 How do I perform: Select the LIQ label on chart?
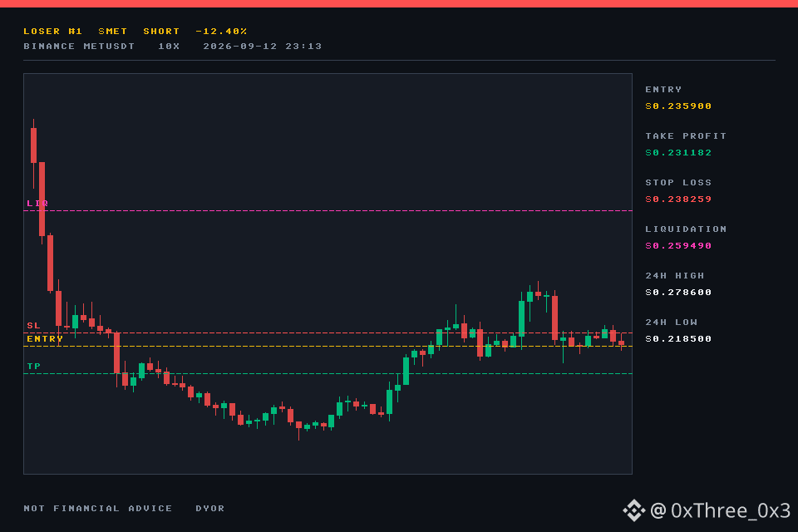[37, 203]
